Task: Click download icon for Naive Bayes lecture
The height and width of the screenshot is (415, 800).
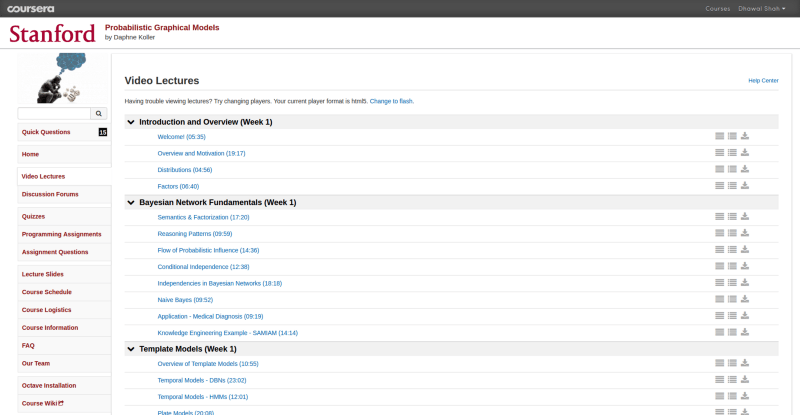Action: point(745,299)
